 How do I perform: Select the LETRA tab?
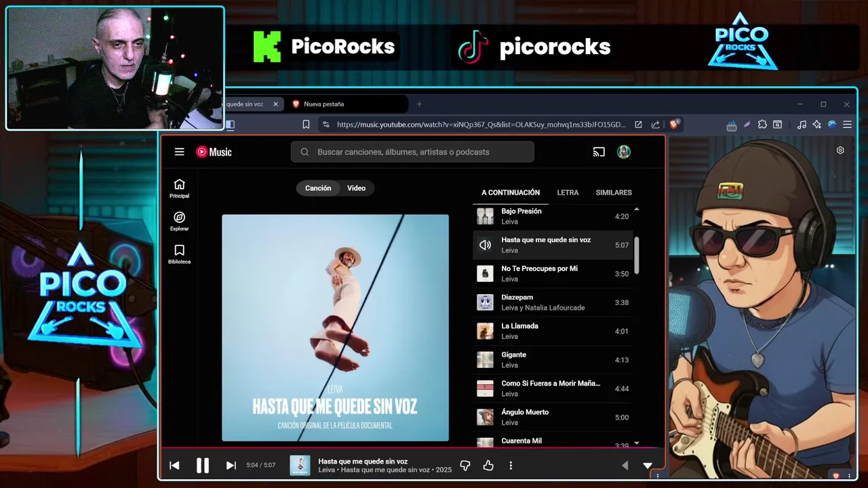(568, 192)
